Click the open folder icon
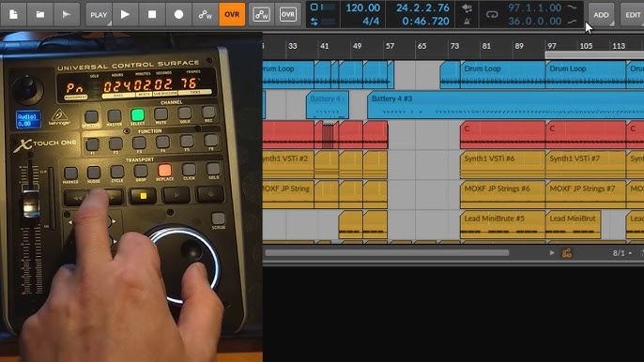The image size is (644, 362). 39,14
